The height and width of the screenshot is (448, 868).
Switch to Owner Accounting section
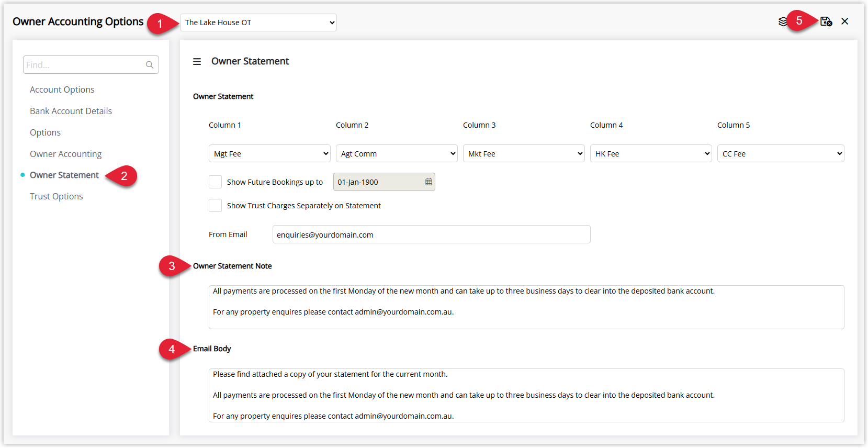click(65, 154)
